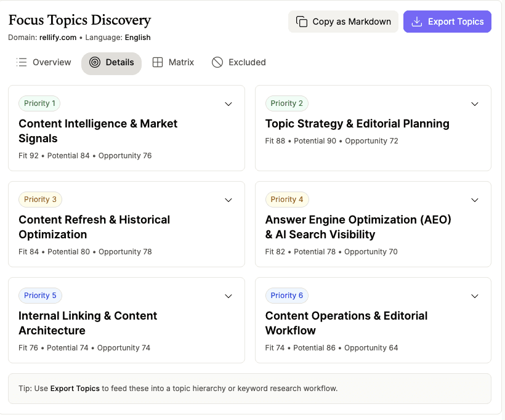Click the Fit 92 score line

(x=85, y=156)
